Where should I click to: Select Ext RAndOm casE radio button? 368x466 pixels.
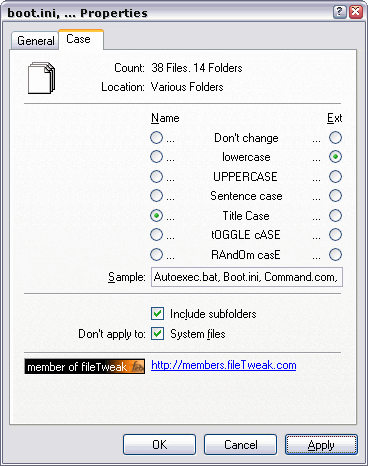tap(335, 254)
